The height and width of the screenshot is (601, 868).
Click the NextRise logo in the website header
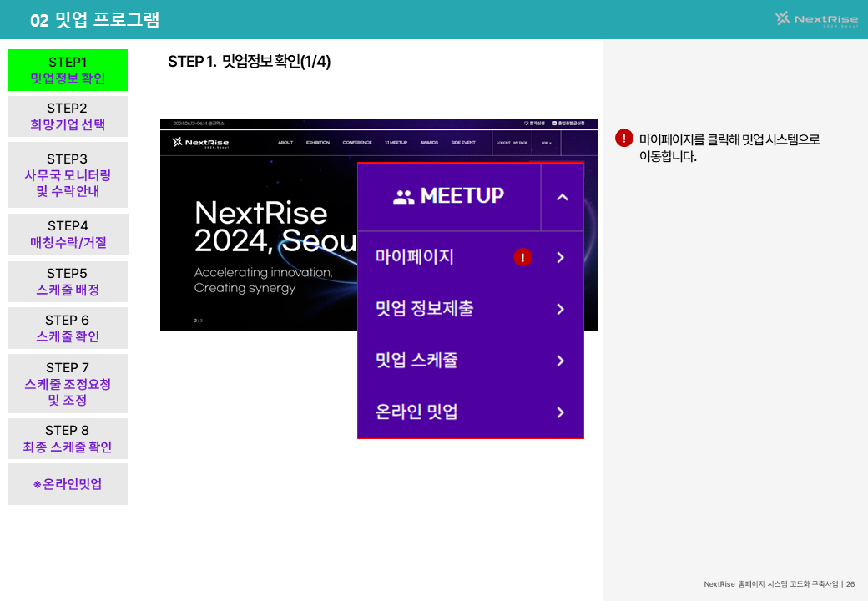click(x=200, y=143)
